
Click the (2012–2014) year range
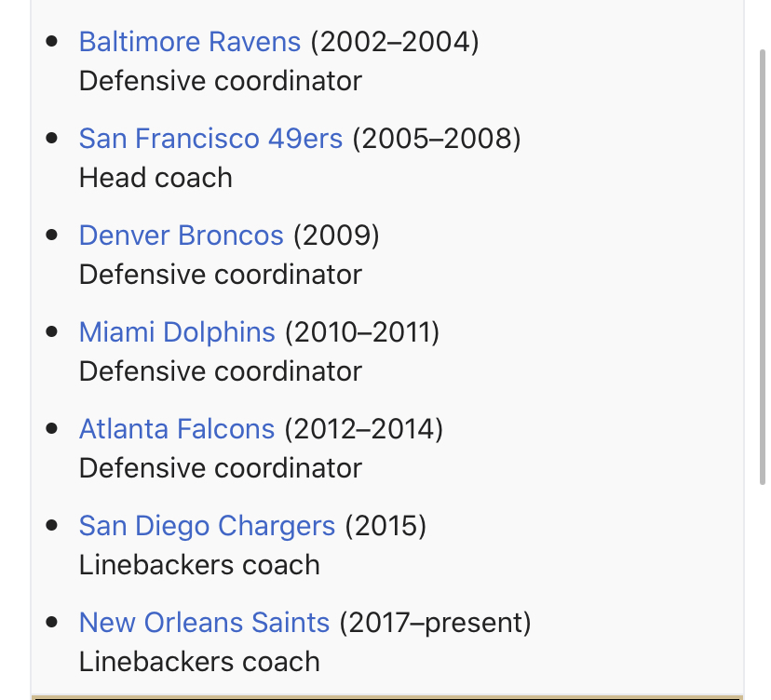(364, 430)
